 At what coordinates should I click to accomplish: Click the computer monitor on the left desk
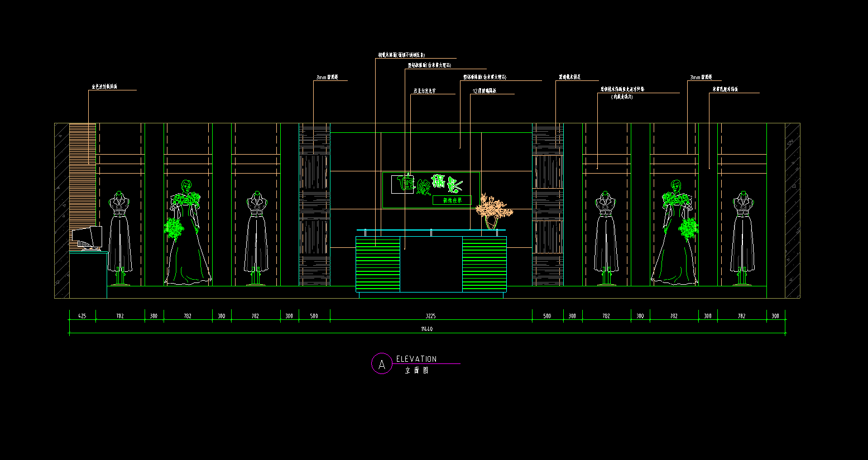pos(87,238)
